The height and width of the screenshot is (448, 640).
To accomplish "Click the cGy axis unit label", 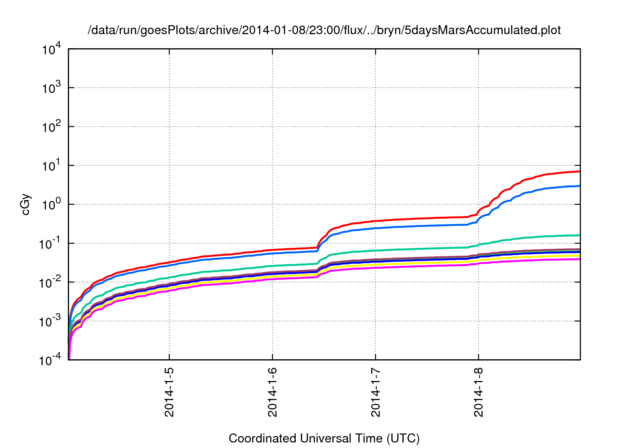I will click(26, 205).
